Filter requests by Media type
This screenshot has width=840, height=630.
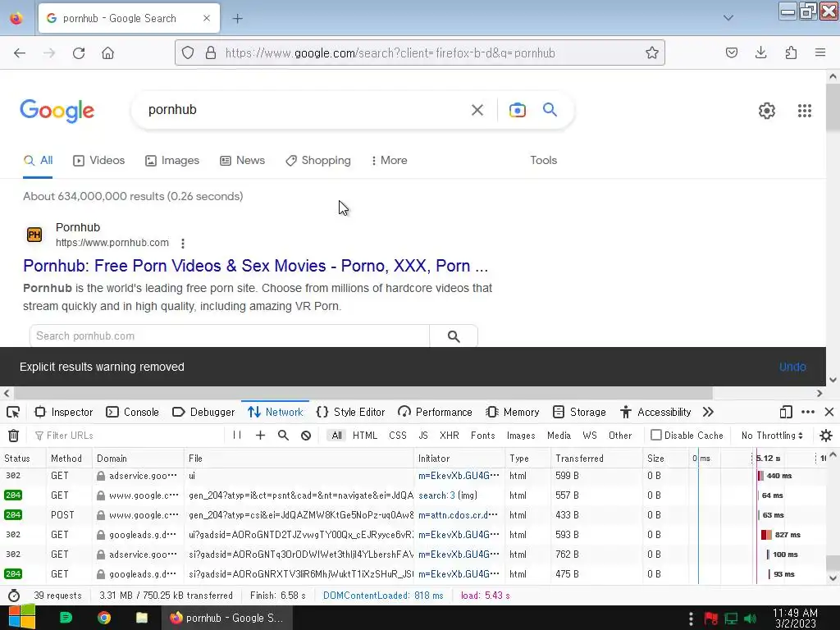point(559,436)
